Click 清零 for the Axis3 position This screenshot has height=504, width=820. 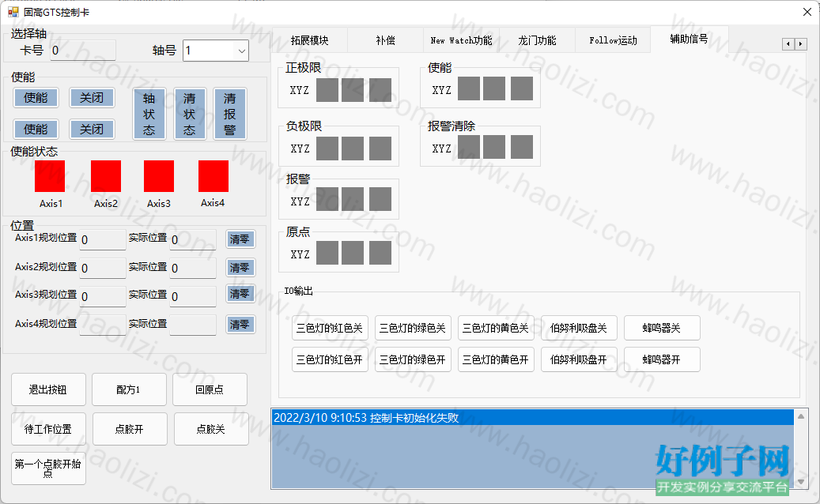point(240,294)
